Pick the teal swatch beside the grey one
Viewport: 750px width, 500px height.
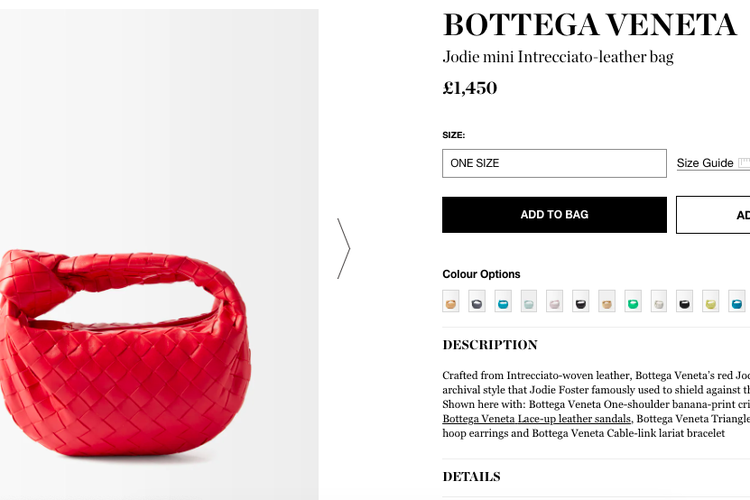(503, 301)
